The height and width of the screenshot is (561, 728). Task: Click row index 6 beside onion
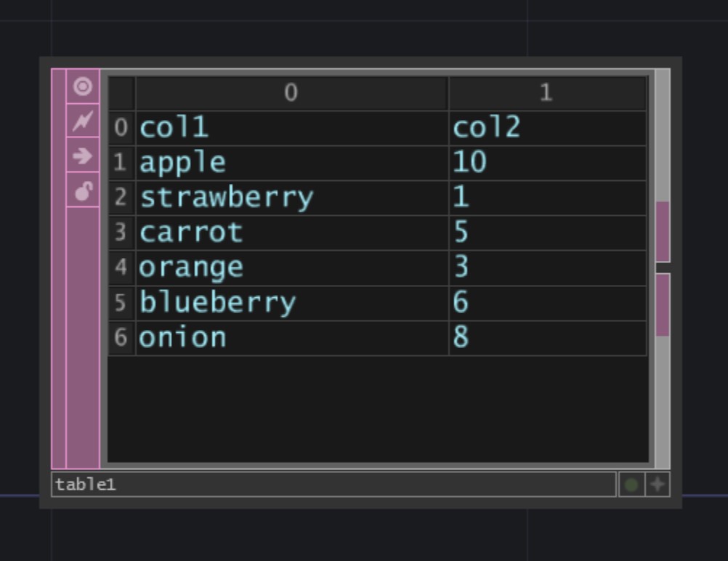[121, 338]
